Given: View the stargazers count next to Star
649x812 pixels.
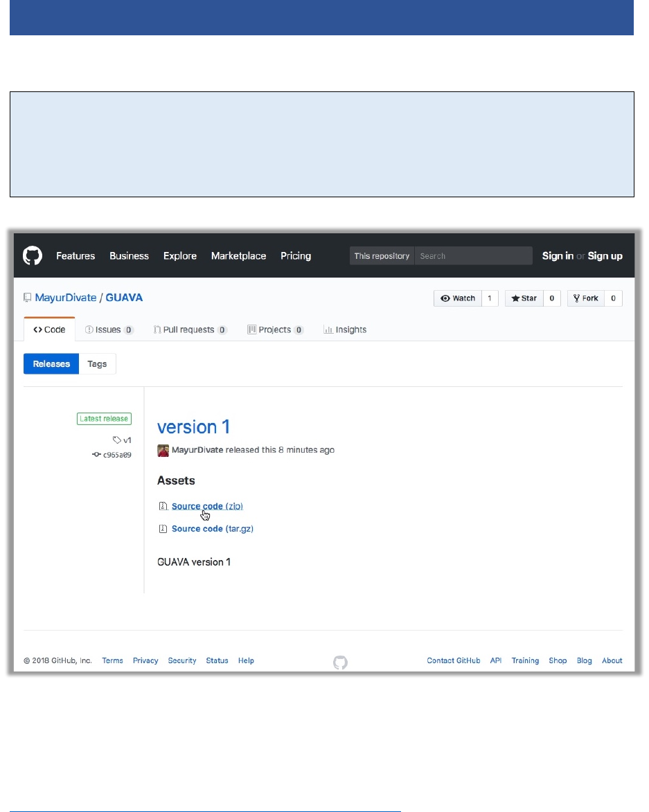Looking at the screenshot, I should pos(551,298).
